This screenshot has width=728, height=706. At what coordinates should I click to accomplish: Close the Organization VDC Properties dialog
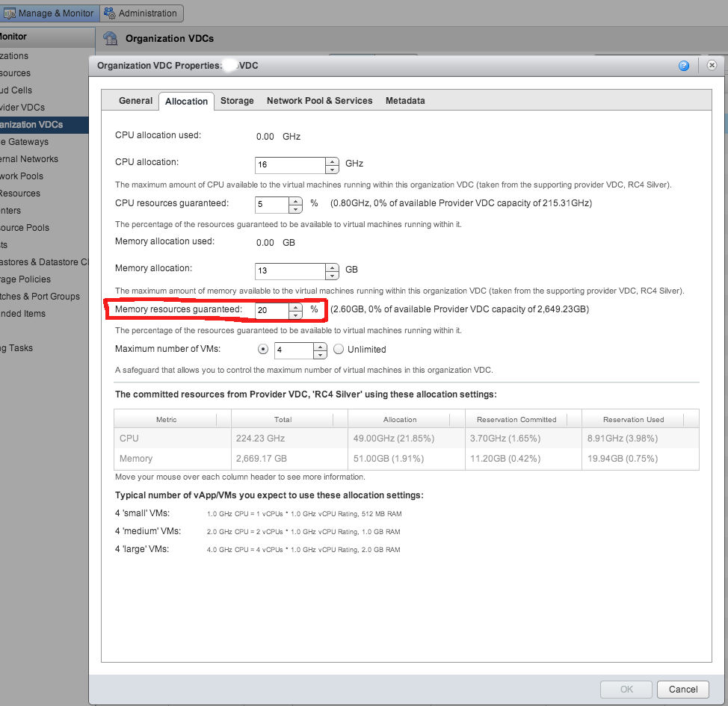coord(712,66)
